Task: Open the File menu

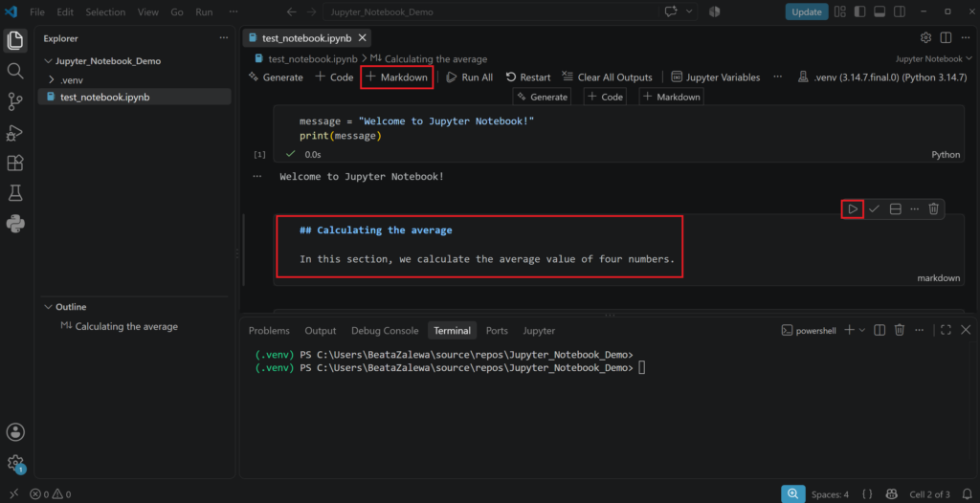Action: pyautogui.click(x=37, y=11)
